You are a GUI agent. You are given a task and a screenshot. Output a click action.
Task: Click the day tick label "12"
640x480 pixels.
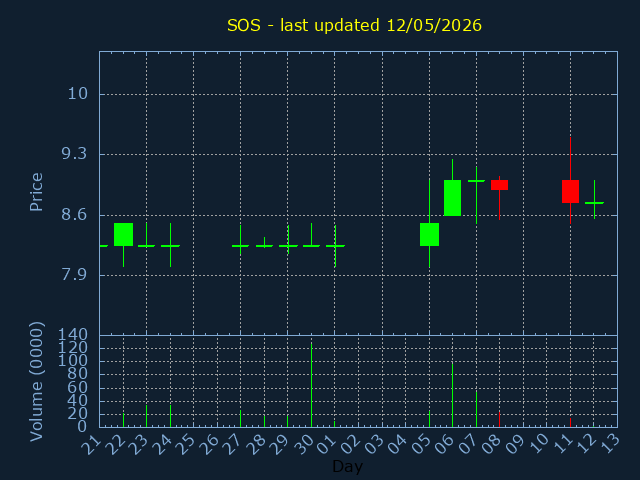[586, 444]
